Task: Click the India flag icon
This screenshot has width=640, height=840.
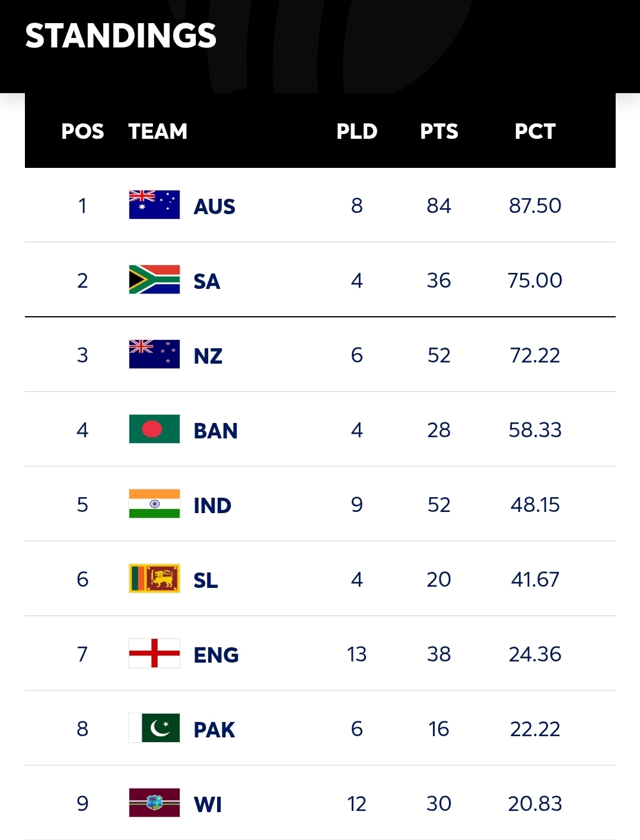Action: coord(154,504)
